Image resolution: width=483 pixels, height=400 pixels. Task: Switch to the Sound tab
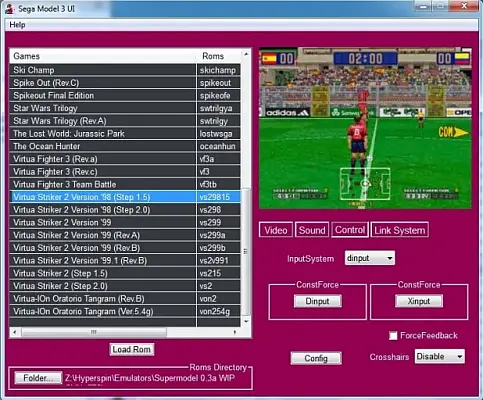pyautogui.click(x=312, y=230)
